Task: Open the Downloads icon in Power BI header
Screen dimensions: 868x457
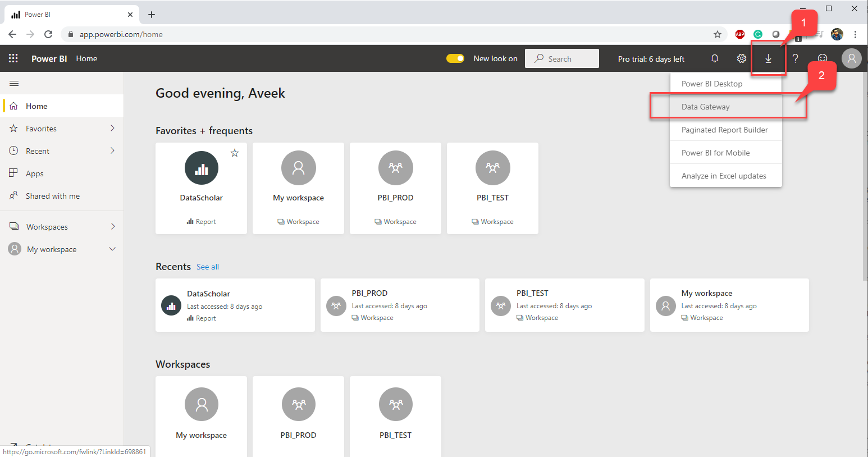Action: (x=768, y=58)
